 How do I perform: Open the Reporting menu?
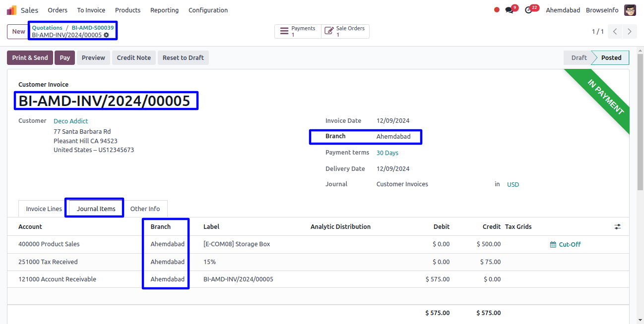pyautogui.click(x=164, y=10)
